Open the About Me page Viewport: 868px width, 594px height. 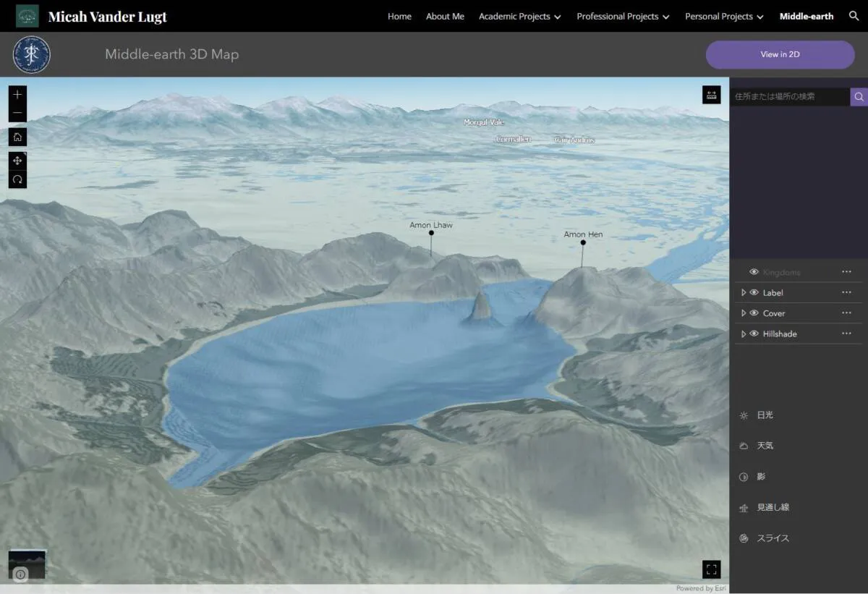tap(445, 16)
